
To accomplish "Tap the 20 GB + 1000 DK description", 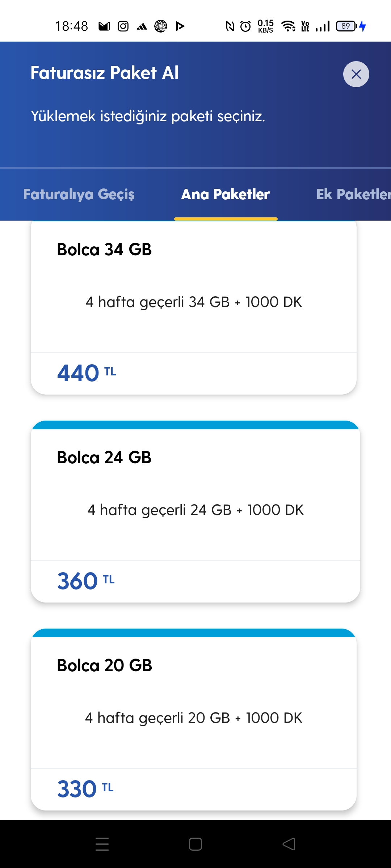I will pyautogui.click(x=194, y=718).
